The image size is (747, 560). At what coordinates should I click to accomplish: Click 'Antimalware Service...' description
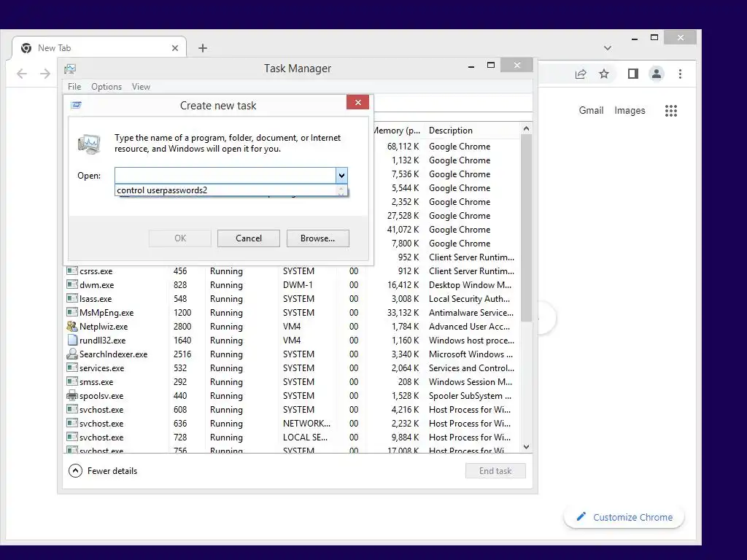coord(471,313)
